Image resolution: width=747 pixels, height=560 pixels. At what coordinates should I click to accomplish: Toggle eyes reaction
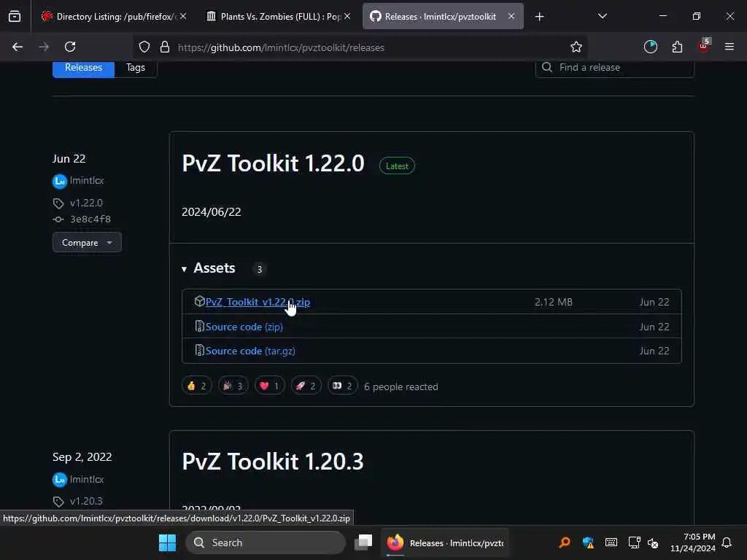[x=343, y=386]
